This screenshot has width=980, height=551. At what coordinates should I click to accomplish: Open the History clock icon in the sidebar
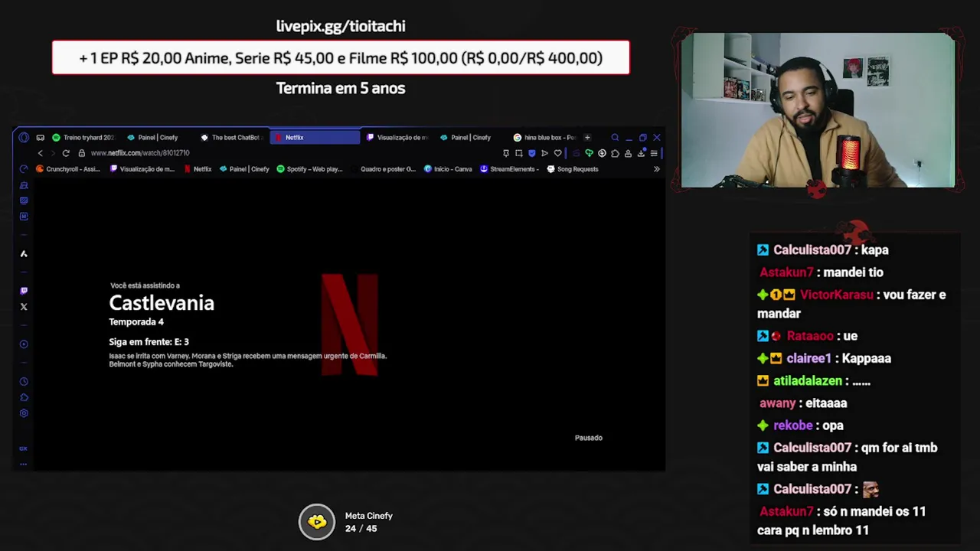point(24,381)
